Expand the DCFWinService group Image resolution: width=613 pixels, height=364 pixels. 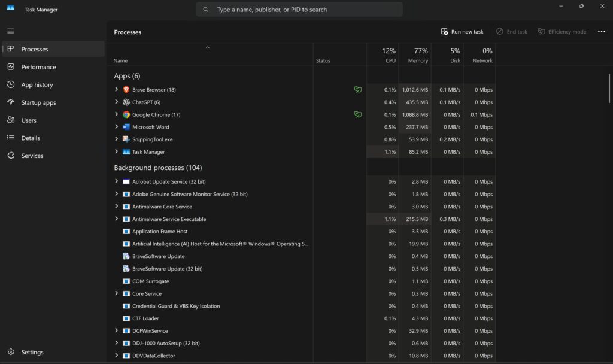(x=116, y=330)
